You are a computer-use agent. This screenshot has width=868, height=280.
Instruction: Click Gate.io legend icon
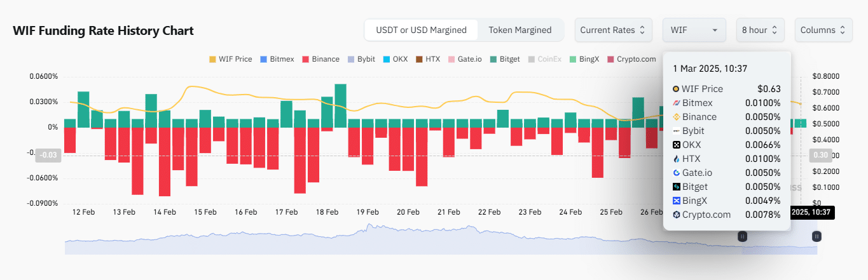[452, 59]
